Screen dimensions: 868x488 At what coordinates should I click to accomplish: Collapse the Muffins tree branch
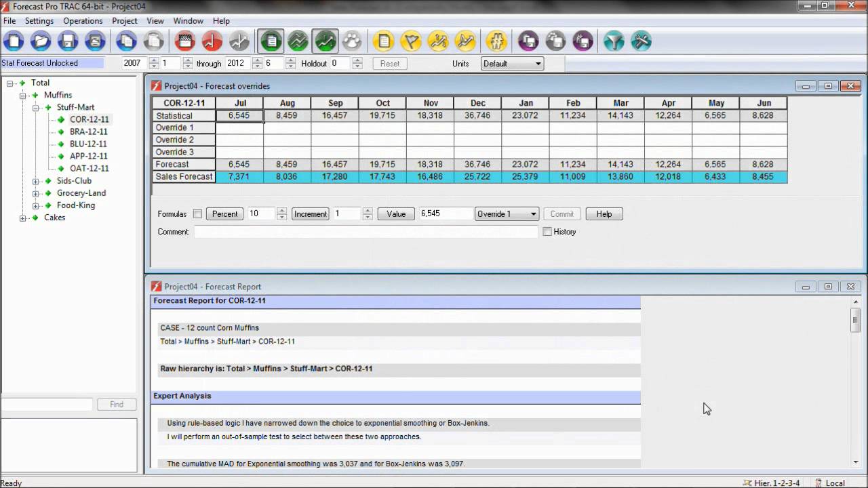(23, 95)
